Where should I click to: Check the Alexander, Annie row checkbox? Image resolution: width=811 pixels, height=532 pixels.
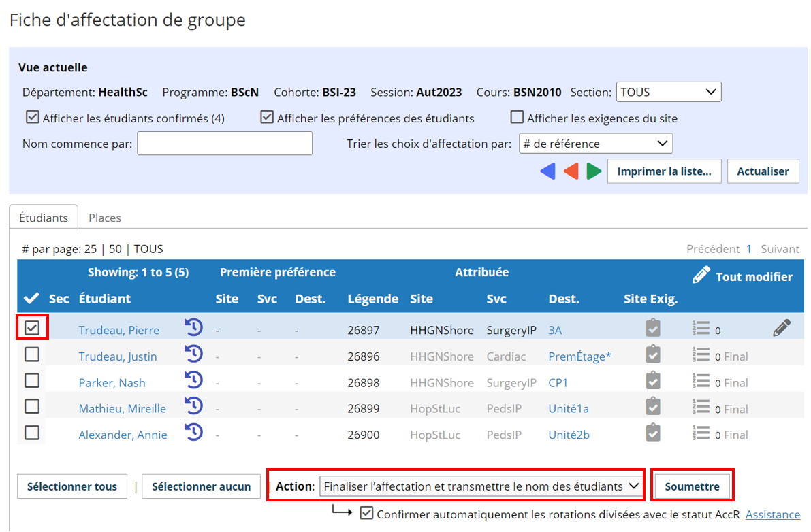(x=32, y=432)
